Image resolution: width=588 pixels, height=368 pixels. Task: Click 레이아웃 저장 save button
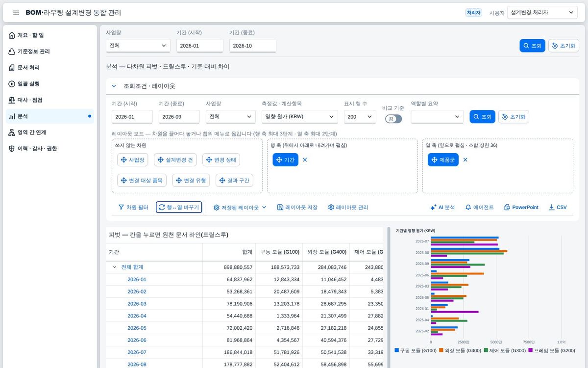(297, 208)
